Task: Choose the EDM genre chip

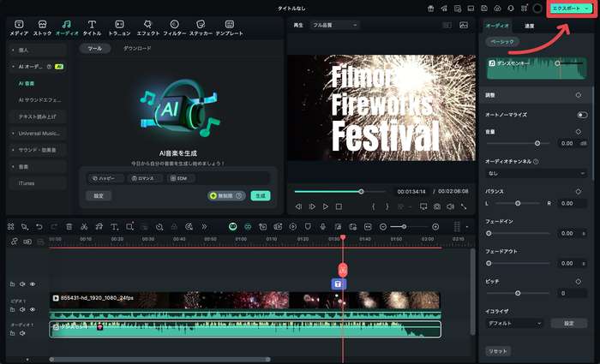Action: 181,178
